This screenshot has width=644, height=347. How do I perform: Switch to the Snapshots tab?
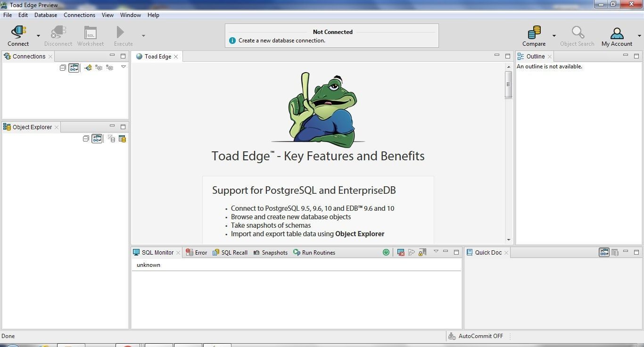pos(270,253)
